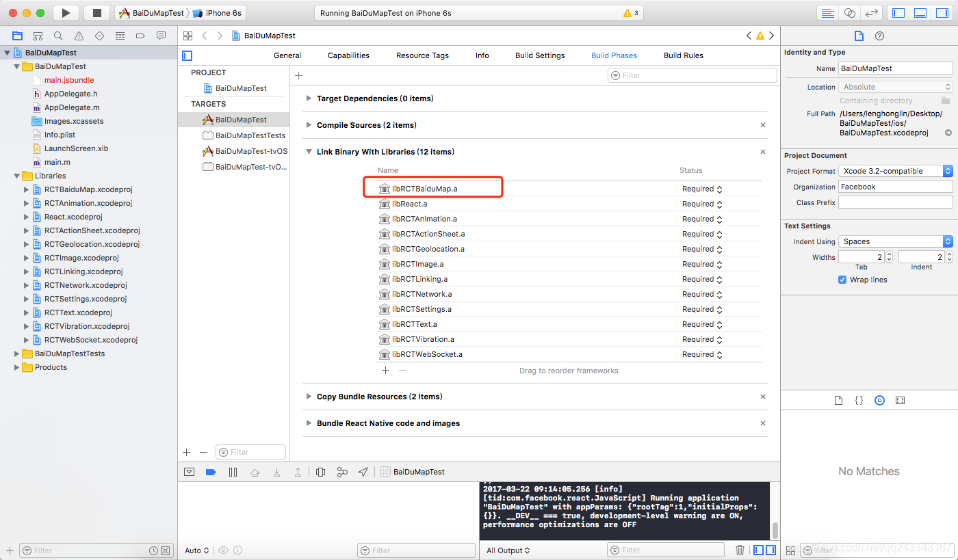Show the object library circle icon
The image size is (958, 560).
pos(879,401)
